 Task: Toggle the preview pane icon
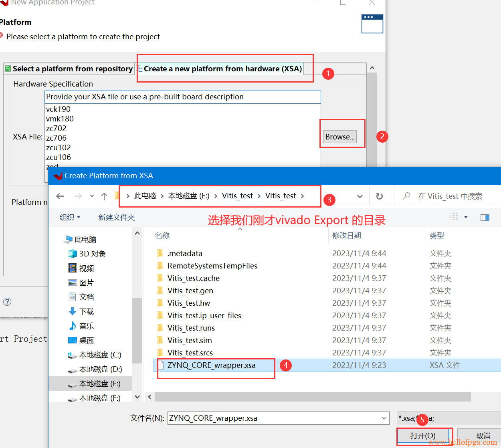(x=485, y=217)
